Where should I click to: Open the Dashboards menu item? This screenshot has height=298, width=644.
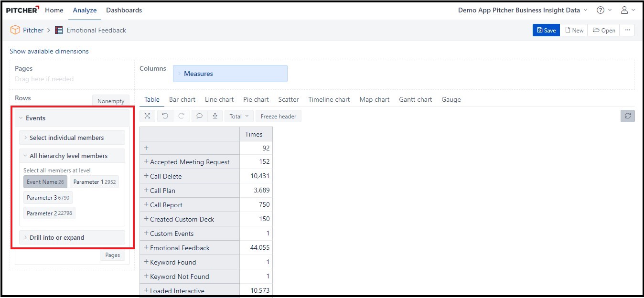tap(124, 10)
